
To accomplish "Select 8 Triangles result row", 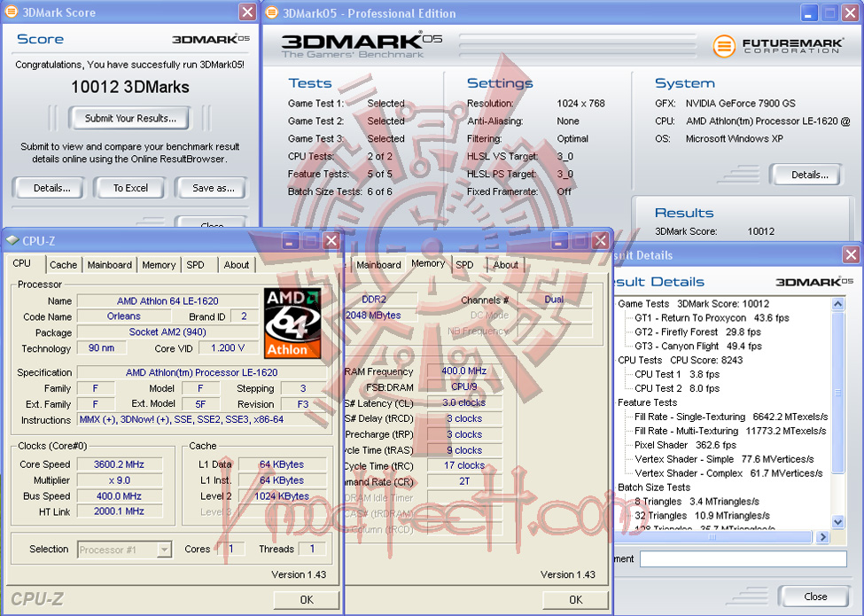I will click(x=697, y=502).
